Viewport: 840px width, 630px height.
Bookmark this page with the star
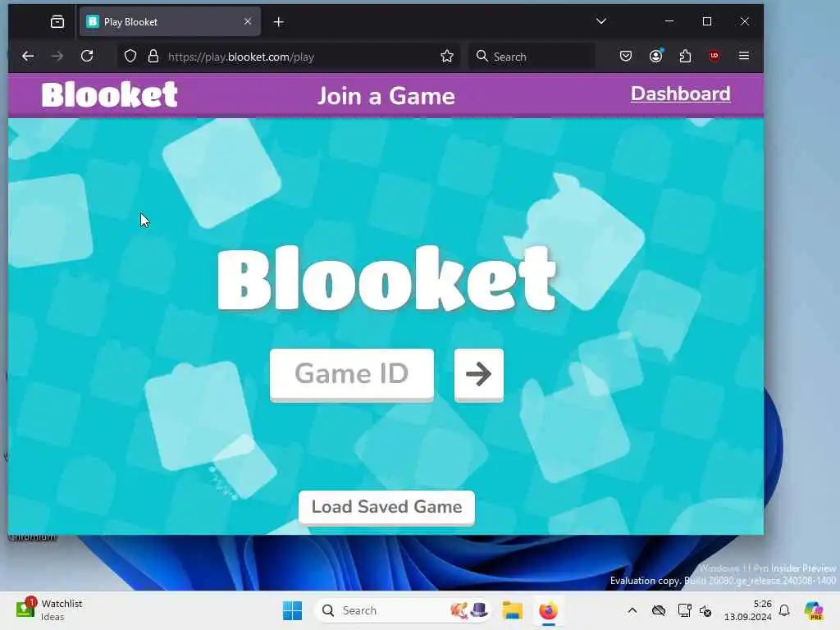447,57
